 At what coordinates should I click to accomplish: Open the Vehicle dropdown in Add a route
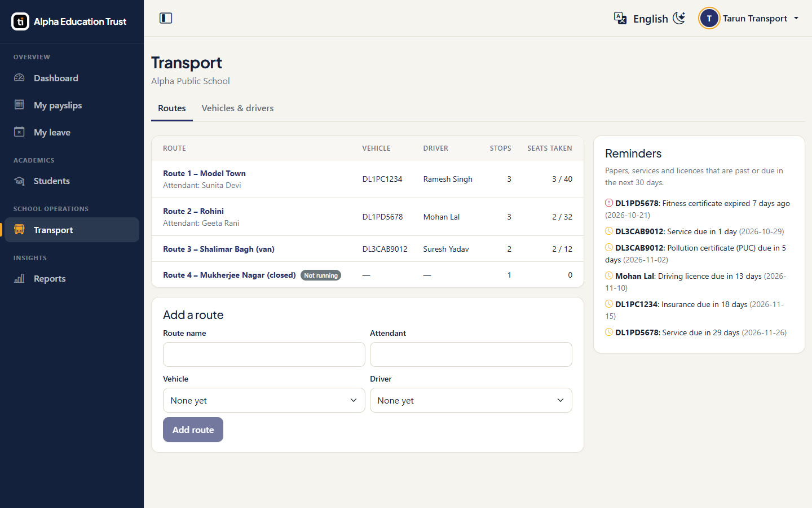(264, 400)
